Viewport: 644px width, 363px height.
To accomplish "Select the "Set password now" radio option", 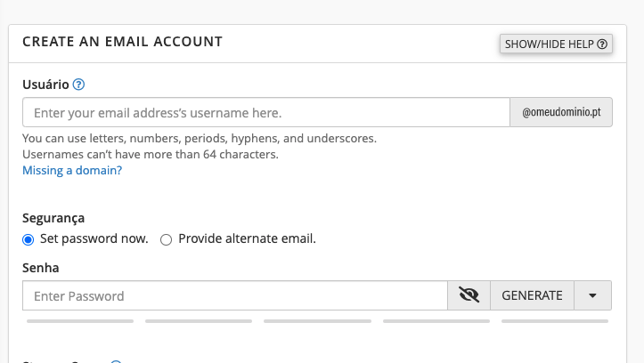I will click(29, 239).
